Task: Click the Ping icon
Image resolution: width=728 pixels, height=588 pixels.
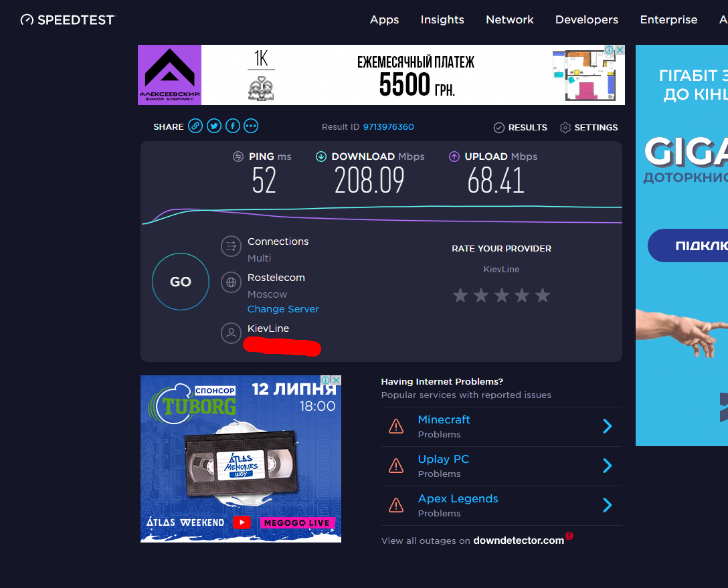Action: coord(238,157)
